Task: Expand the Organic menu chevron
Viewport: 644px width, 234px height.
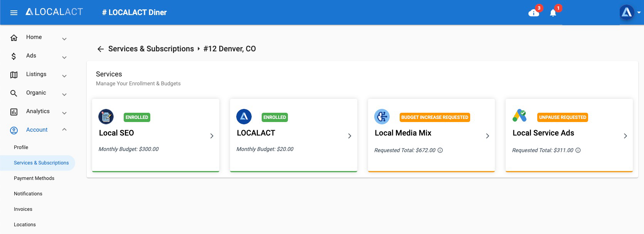Action: click(x=64, y=95)
